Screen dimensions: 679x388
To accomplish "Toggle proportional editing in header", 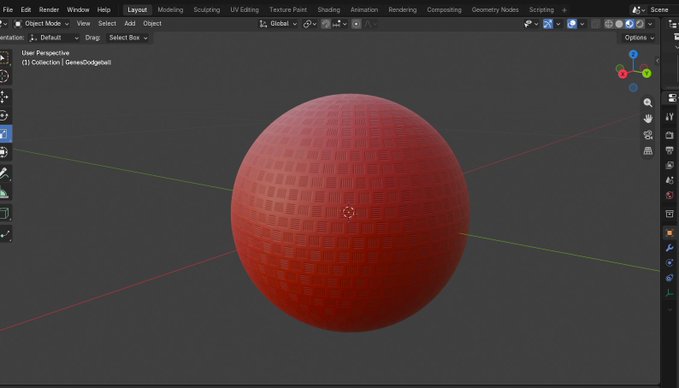I will [x=356, y=24].
